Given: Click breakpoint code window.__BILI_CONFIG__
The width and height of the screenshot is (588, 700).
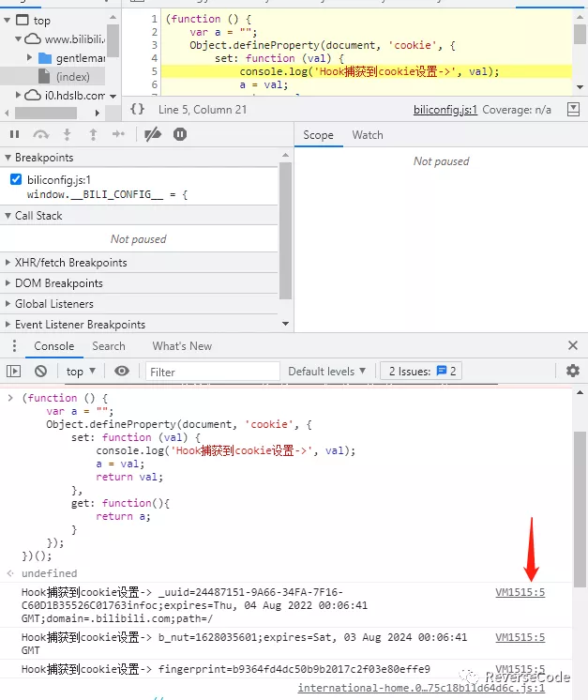Looking at the screenshot, I should coord(107,194).
